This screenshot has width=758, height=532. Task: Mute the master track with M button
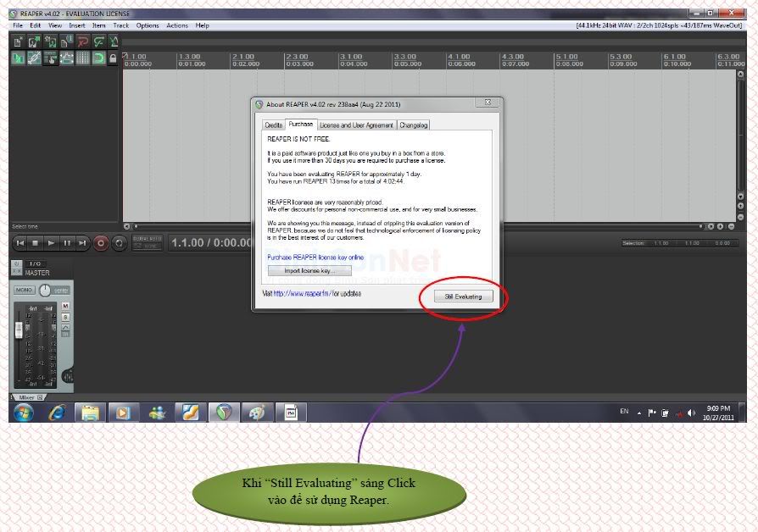click(x=65, y=306)
